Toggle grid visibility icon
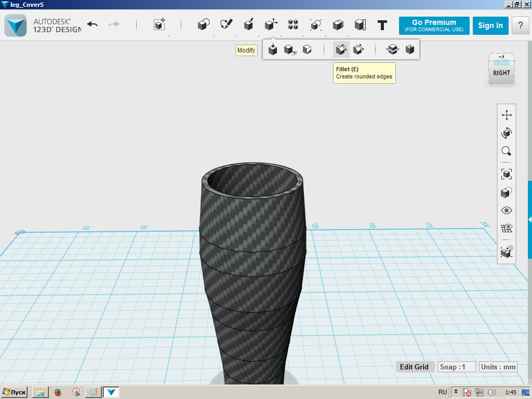This screenshot has height=399, width=532. pos(507,229)
